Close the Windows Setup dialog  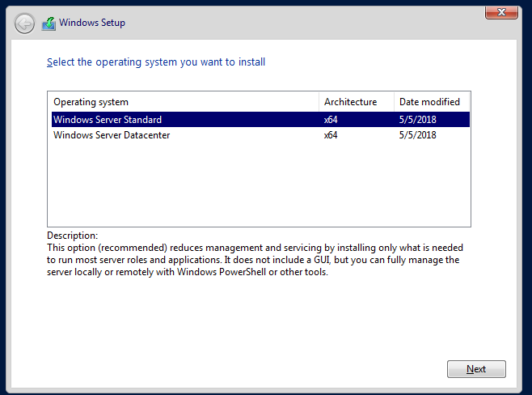(501, 12)
